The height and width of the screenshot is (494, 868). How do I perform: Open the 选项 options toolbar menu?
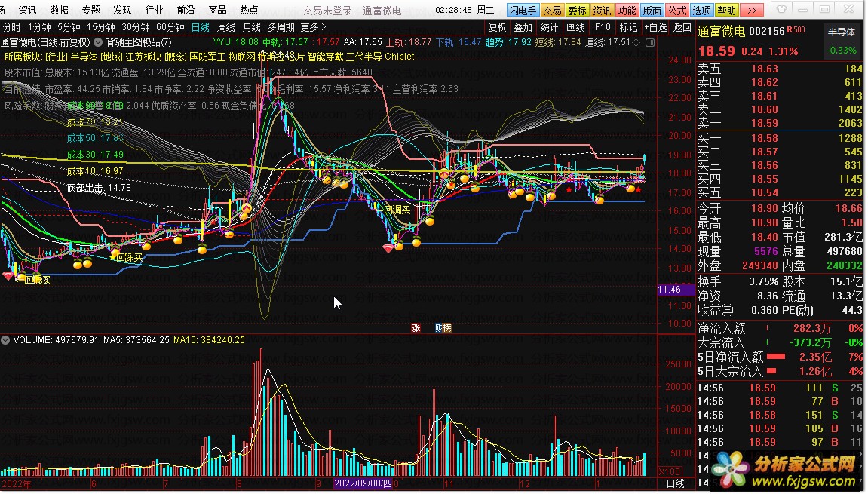coord(701,11)
